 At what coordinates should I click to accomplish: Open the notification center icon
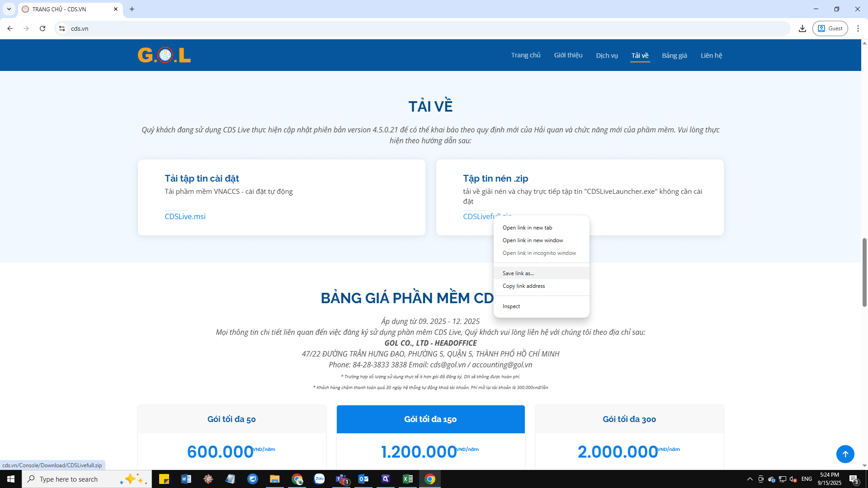pyautogui.click(x=854, y=479)
